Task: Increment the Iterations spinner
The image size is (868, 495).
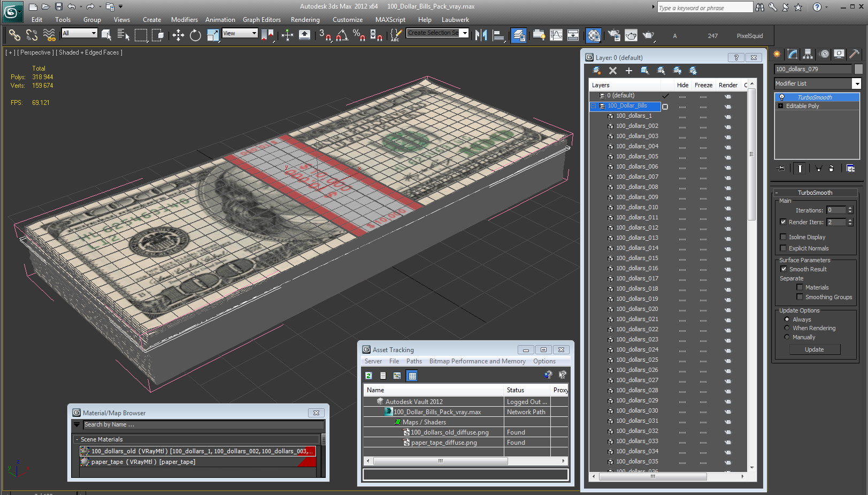Action: click(850, 208)
